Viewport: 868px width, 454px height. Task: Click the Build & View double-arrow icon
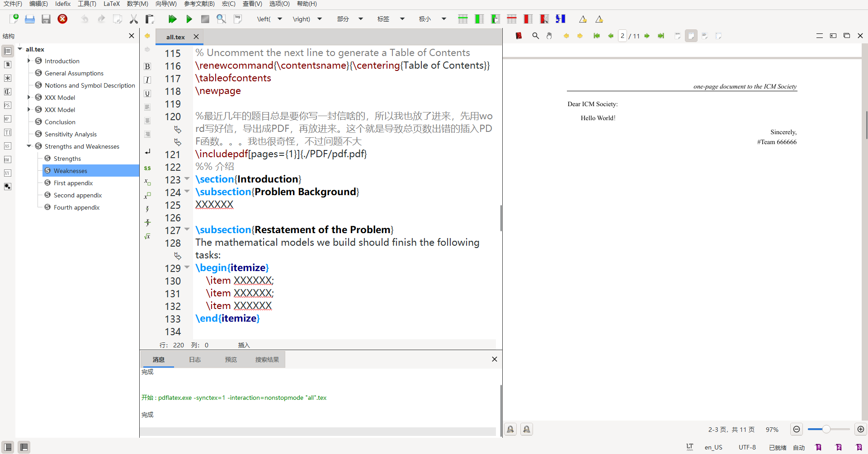172,19
